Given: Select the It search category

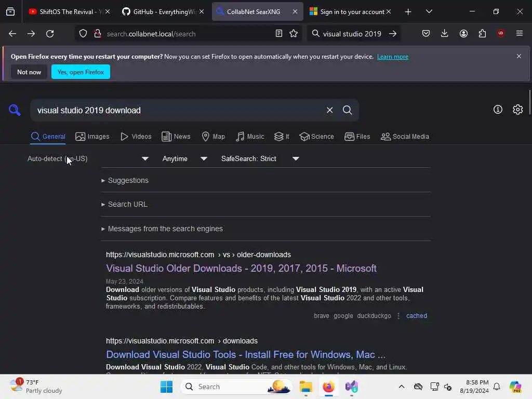Looking at the screenshot, I should click(x=282, y=137).
